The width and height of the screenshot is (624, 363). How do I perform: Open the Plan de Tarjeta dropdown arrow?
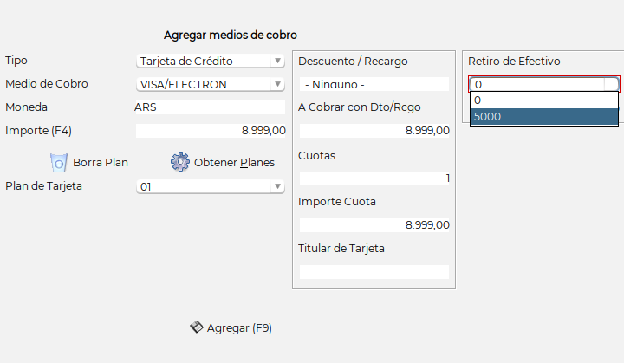(278, 186)
